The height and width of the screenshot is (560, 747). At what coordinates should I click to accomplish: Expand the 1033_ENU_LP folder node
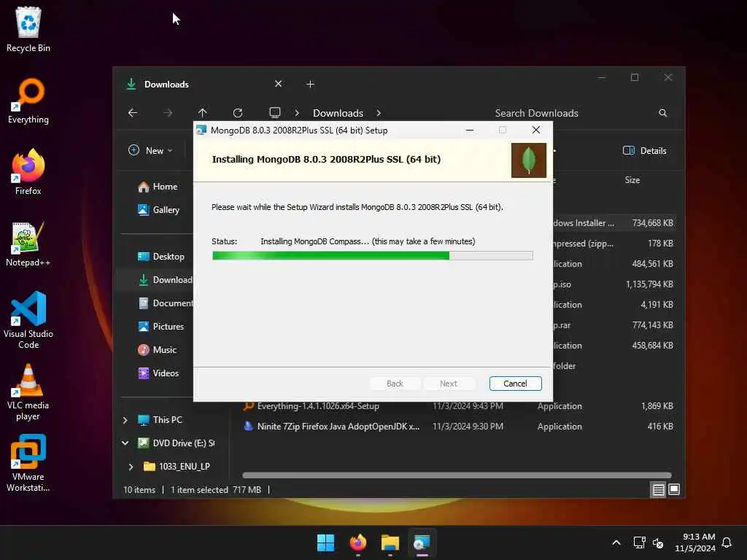pos(131,467)
